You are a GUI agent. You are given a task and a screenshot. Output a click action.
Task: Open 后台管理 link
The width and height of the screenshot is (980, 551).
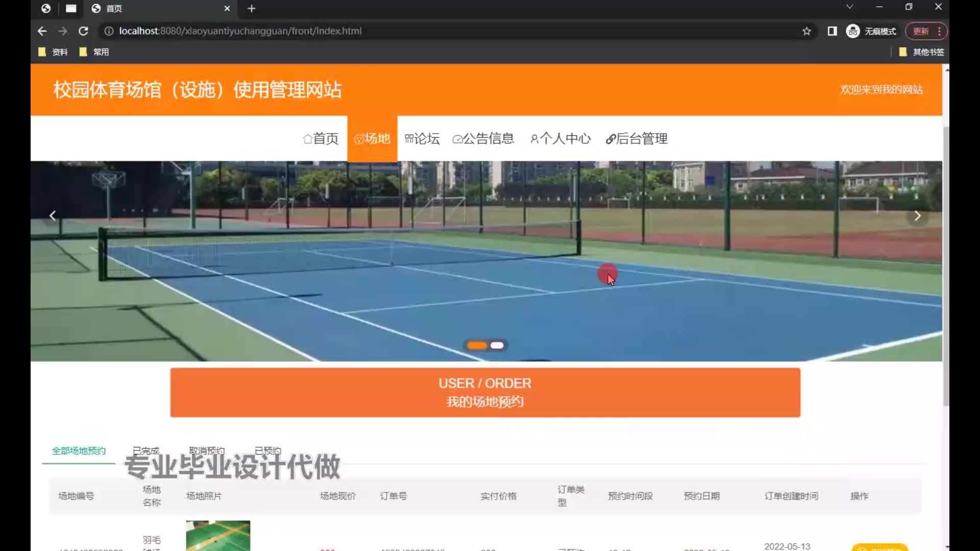point(636,139)
